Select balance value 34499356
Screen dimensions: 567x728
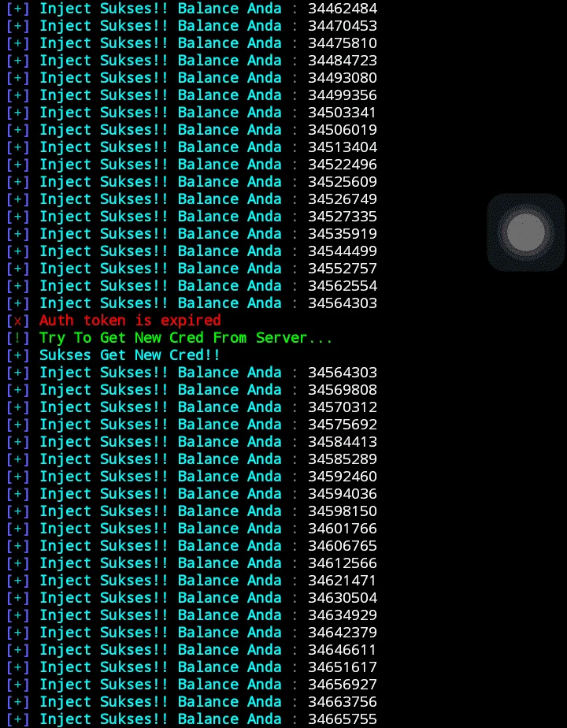343,95
